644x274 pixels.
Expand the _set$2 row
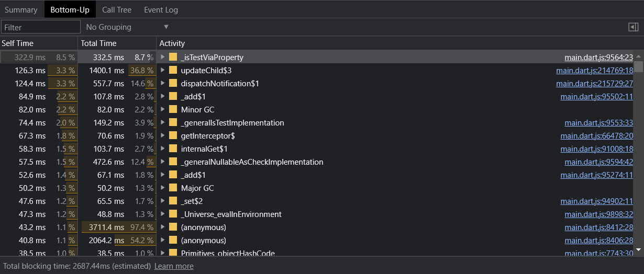[x=163, y=201]
